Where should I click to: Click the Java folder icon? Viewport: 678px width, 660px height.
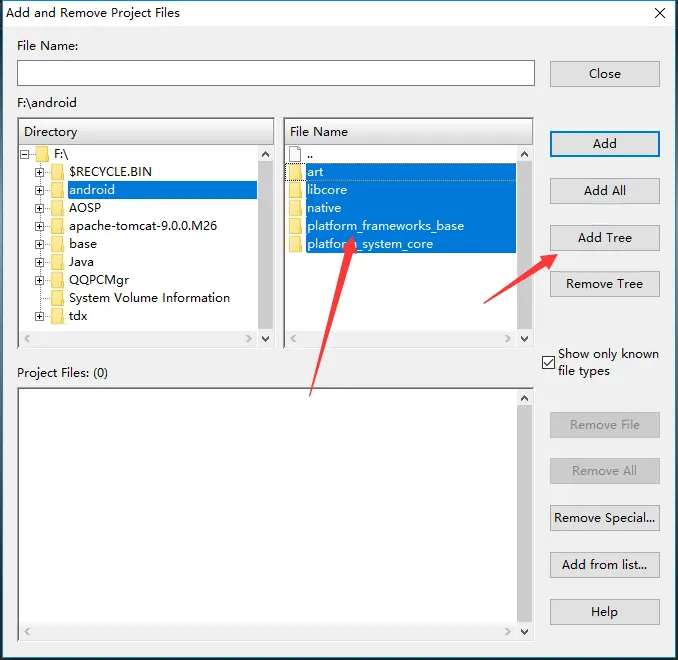tap(57, 262)
